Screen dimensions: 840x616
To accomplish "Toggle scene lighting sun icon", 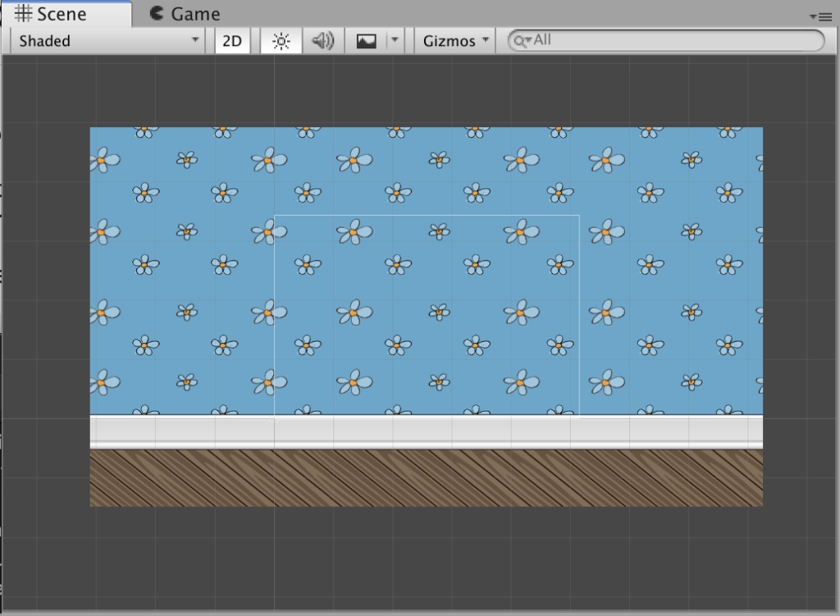I will tap(281, 41).
